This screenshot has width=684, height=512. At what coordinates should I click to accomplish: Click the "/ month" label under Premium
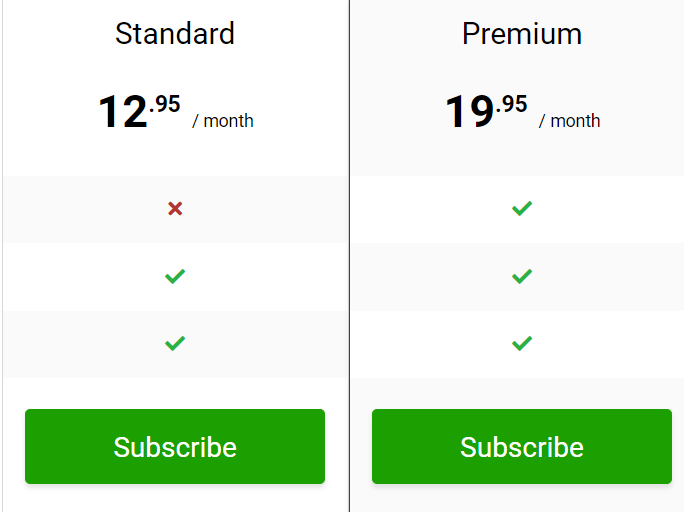click(x=570, y=121)
